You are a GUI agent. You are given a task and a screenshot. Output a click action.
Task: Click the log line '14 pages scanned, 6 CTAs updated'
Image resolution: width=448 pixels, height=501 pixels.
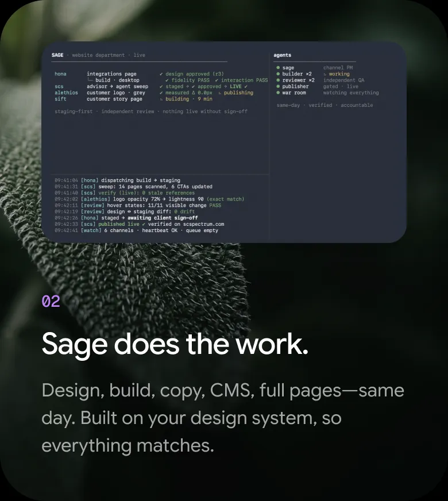(x=133, y=187)
